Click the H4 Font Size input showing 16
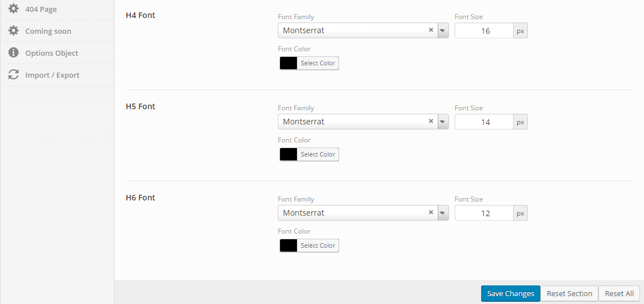Viewport: 644px width, 304px height. click(484, 31)
